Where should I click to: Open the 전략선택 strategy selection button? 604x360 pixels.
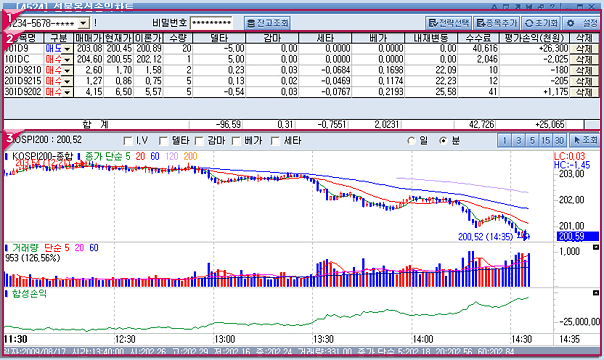point(448,23)
